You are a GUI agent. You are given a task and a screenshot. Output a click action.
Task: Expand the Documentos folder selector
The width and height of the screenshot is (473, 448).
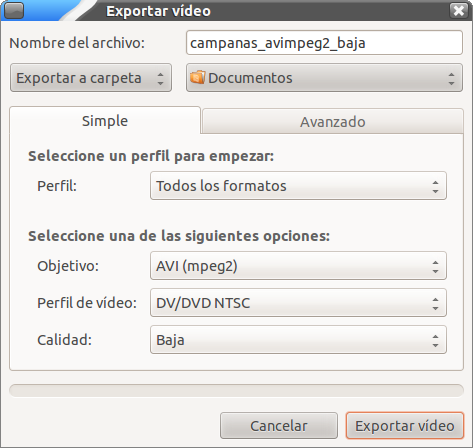[x=324, y=78]
